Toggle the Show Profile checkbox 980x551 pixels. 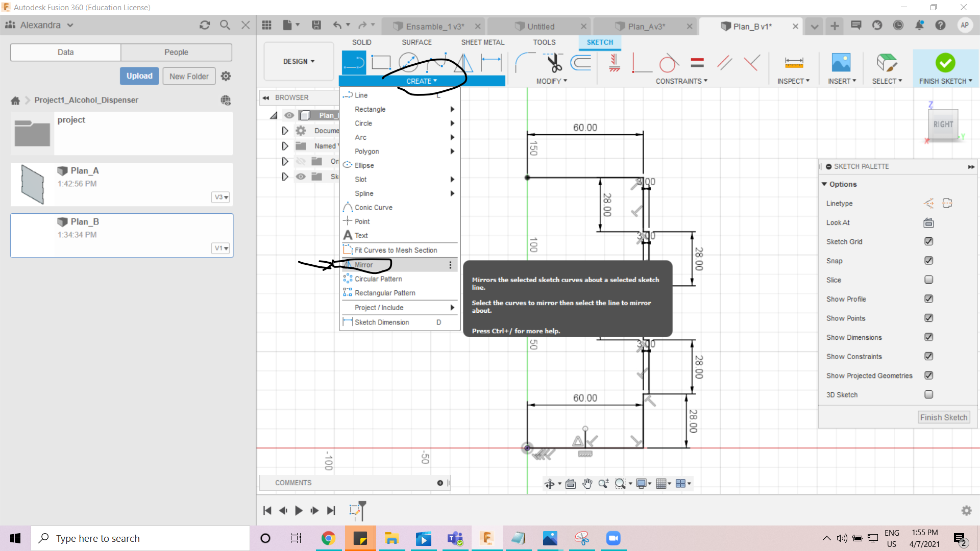tap(928, 299)
